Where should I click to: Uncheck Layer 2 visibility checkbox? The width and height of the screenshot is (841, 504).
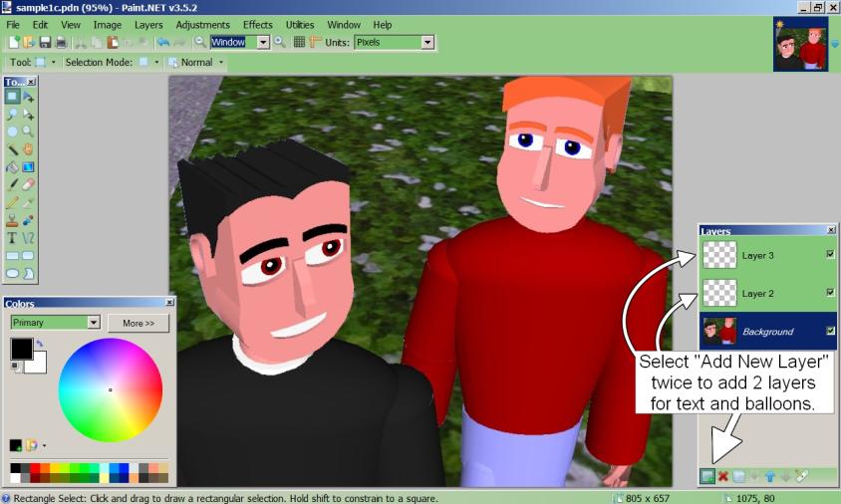pyautogui.click(x=830, y=293)
